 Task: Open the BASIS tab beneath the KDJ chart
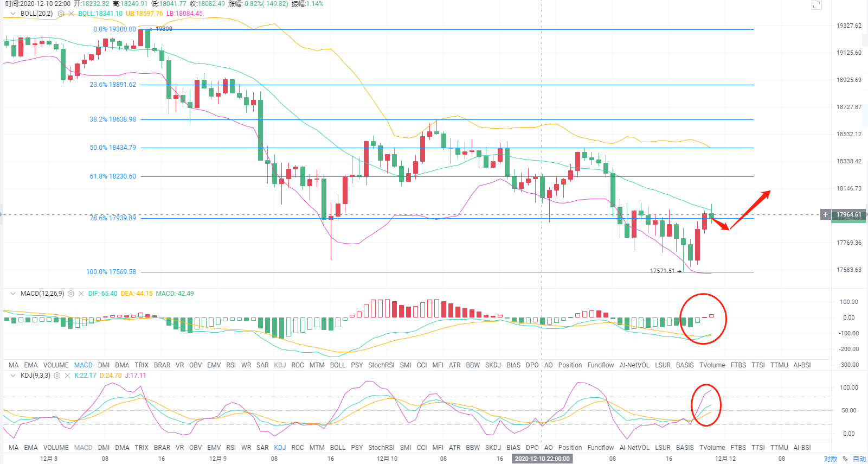pos(685,448)
